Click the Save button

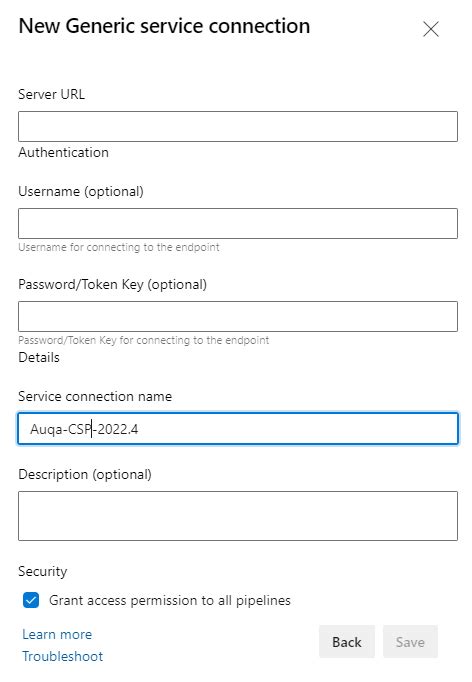[x=410, y=642]
